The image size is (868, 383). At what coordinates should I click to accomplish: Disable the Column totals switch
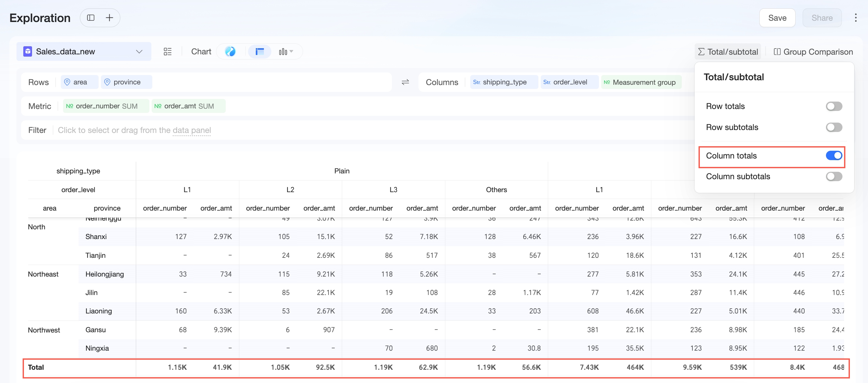(x=834, y=155)
